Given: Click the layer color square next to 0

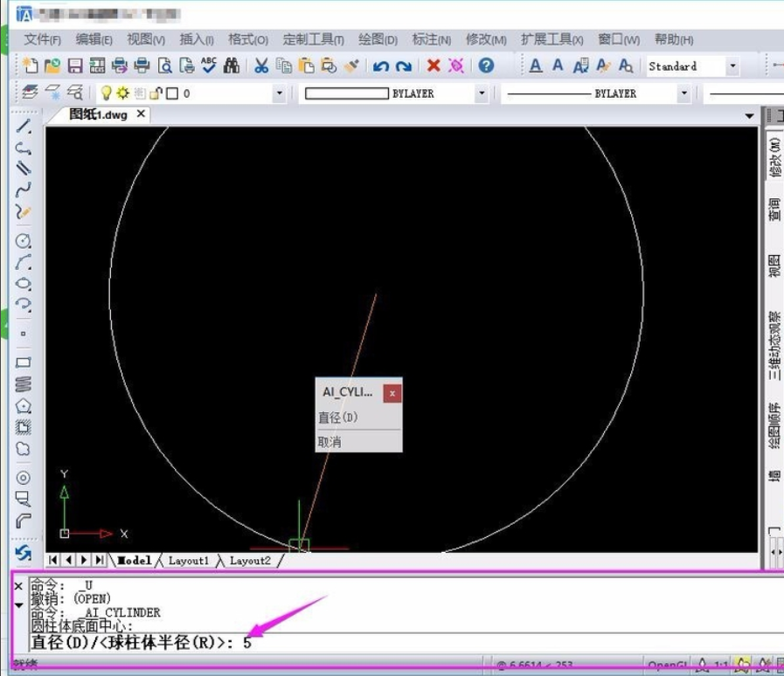Looking at the screenshot, I should pyautogui.click(x=172, y=93).
